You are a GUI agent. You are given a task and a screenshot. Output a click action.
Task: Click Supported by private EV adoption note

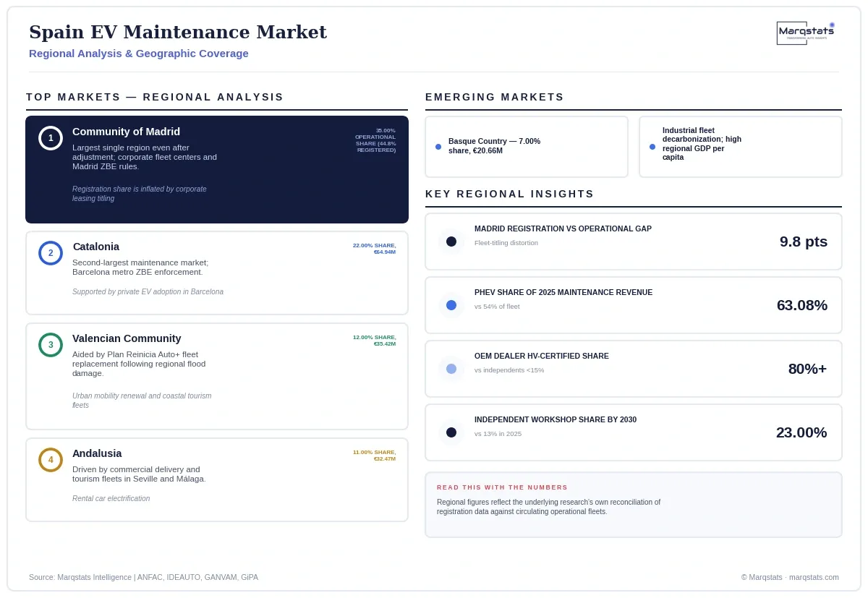click(x=148, y=292)
